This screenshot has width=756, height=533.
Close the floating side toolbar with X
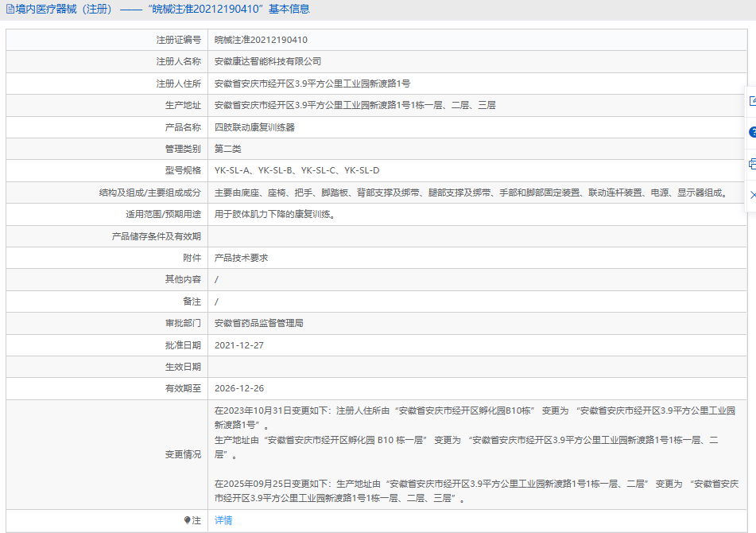coord(752,195)
